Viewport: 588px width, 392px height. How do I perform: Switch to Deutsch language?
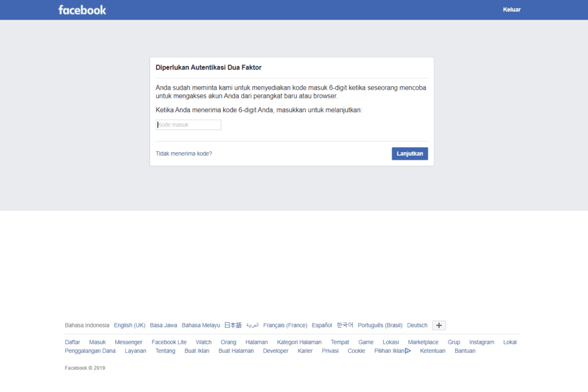pyautogui.click(x=417, y=325)
